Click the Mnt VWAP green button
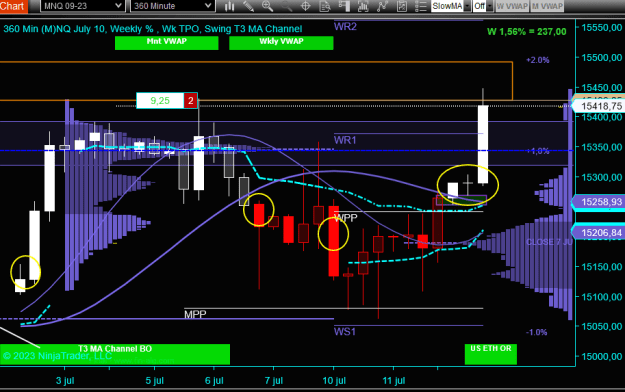The width and height of the screenshot is (625, 392). (167, 43)
